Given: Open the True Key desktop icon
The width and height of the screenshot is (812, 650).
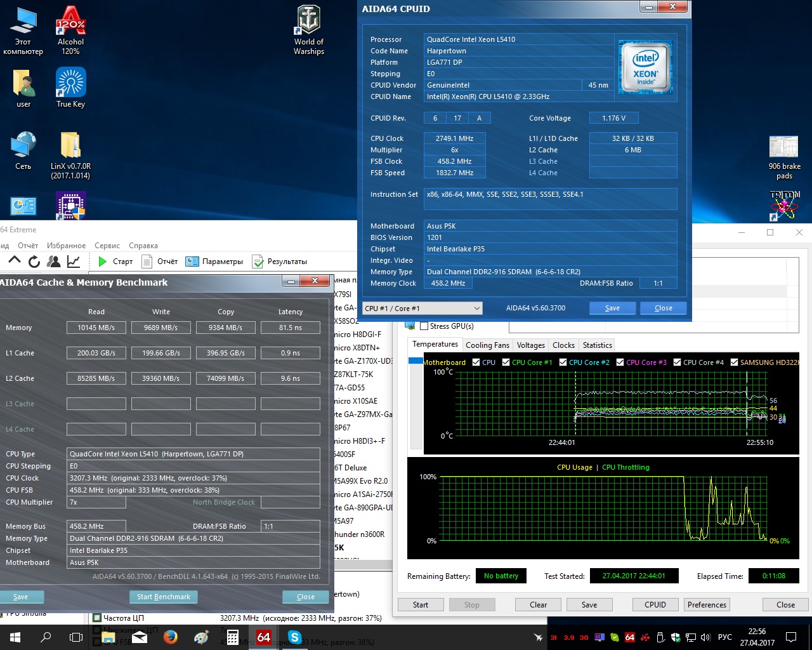Looking at the screenshot, I should tap(70, 88).
